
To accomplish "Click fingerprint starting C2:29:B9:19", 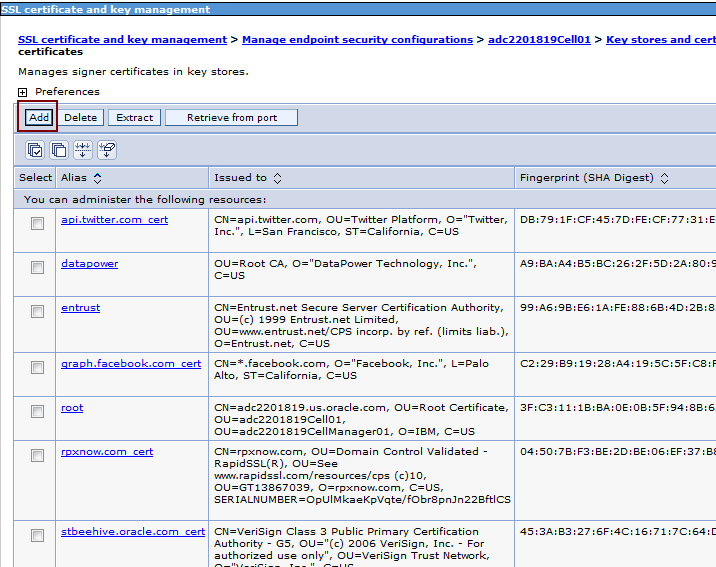I will (617, 364).
